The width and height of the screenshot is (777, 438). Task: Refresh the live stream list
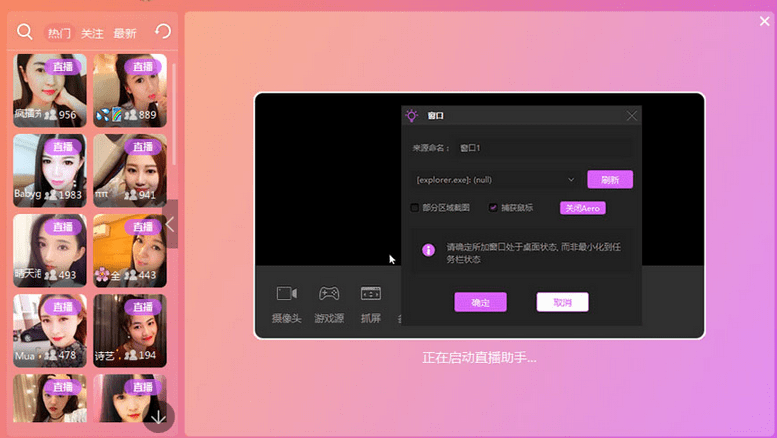click(x=163, y=32)
